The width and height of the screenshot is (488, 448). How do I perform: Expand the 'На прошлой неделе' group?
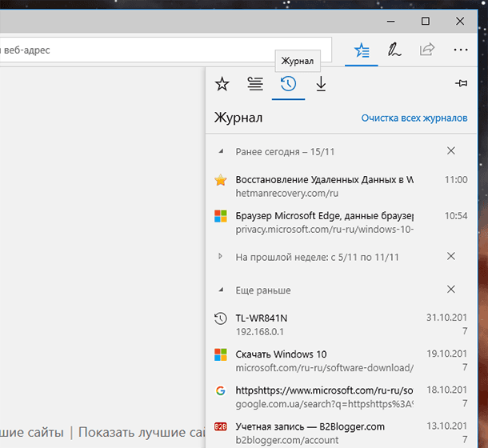(221, 257)
